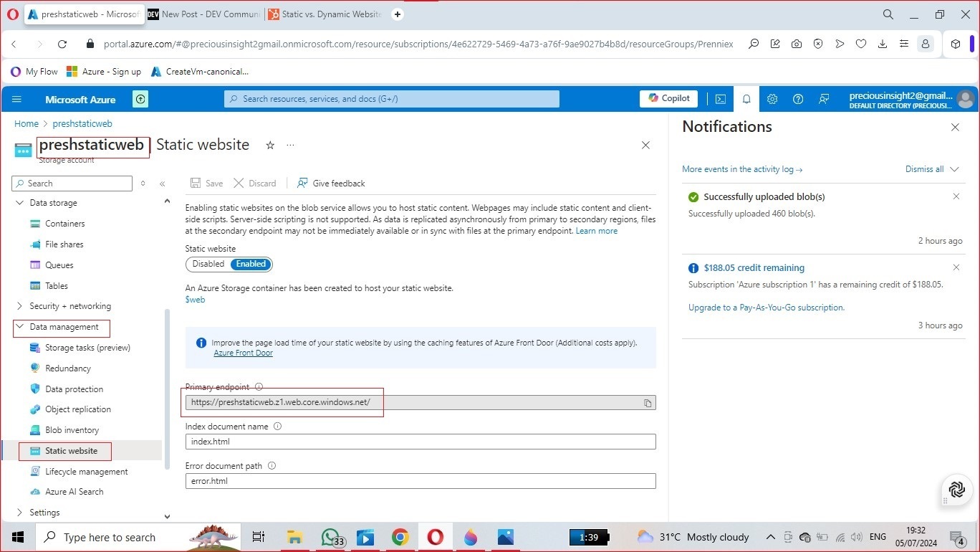Image resolution: width=980 pixels, height=552 pixels.
Task: Follow the Learn more link
Action: click(x=597, y=231)
